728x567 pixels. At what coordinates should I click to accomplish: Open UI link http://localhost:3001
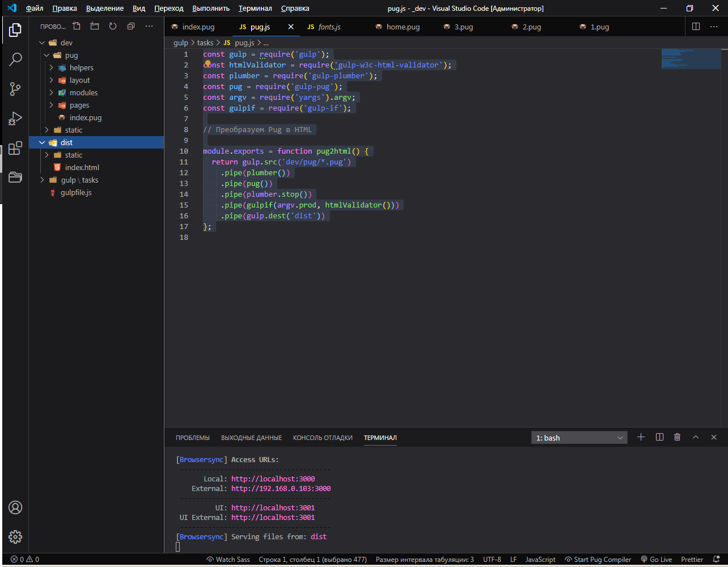273,507
